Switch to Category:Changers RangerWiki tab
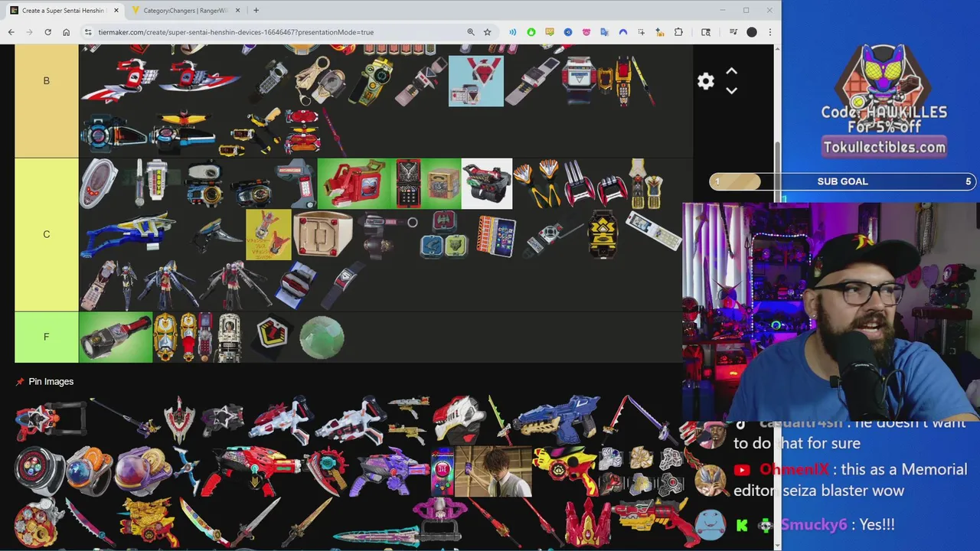The height and width of the screenshot is (551, 980). tap(186, 11)
